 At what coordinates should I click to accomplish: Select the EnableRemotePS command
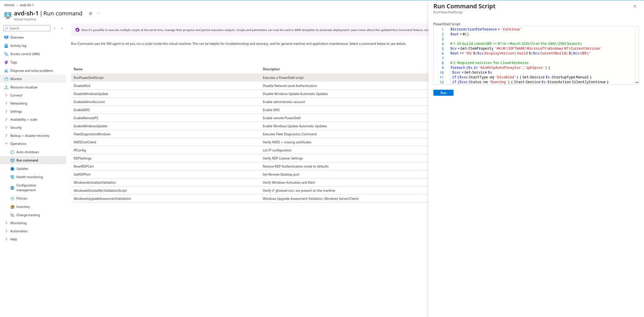click(x=249, y=118)
